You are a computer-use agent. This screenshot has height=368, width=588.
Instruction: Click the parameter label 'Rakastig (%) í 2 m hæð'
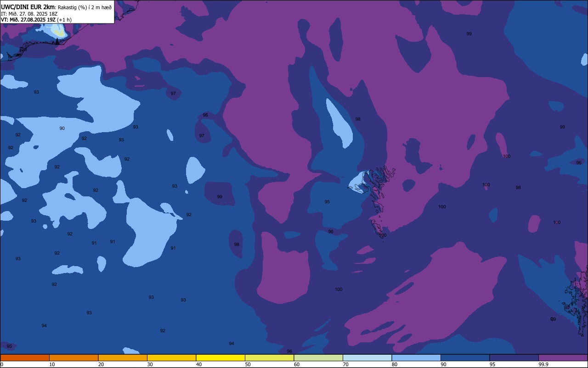pyautogui.click(x=85, y=7)
